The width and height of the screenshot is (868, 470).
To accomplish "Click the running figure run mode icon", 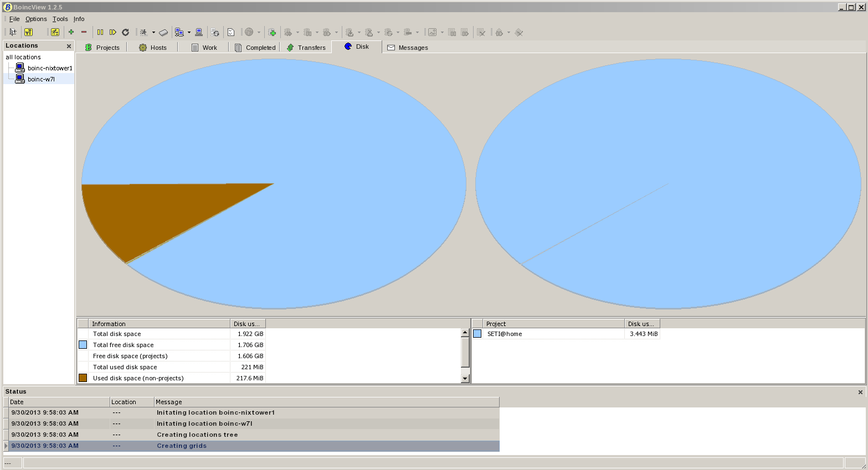I will pos(143,32).
